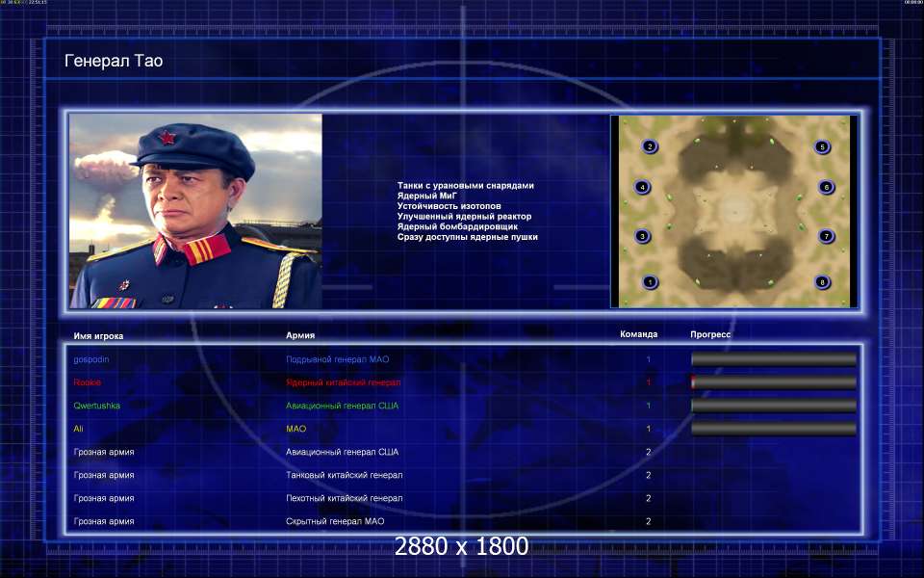Click 'Команда' column header
Viewport: 924px width, 578px height.
click(x=639, y=334)
